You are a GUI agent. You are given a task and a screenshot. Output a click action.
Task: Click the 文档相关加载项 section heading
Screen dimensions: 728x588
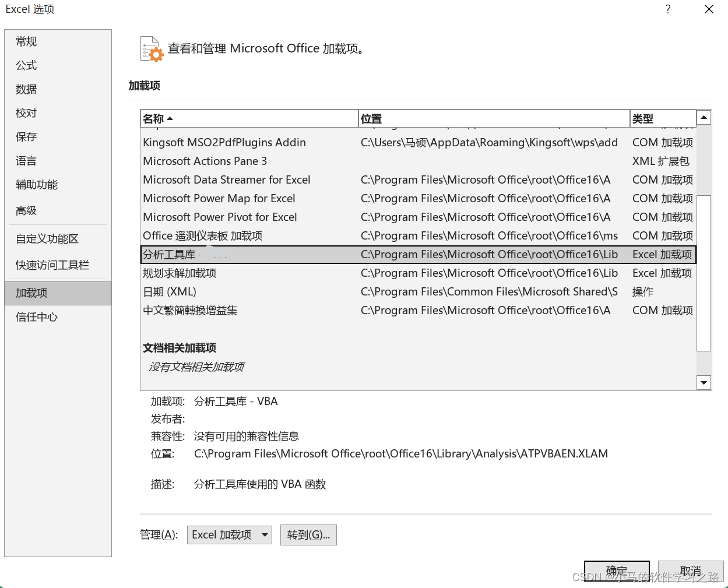click(180, 348)
